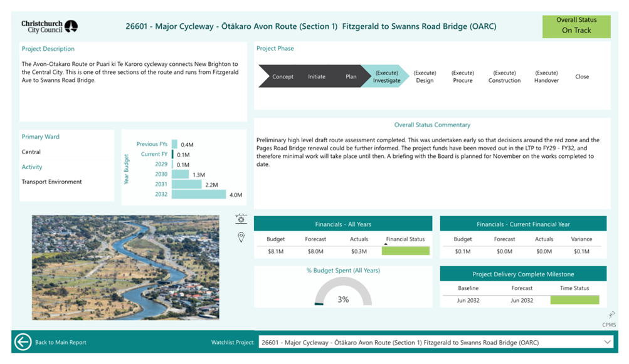Click the 2031 budget bar of 2.2M
The image size is (629, 364).
(x=186, y=184)
